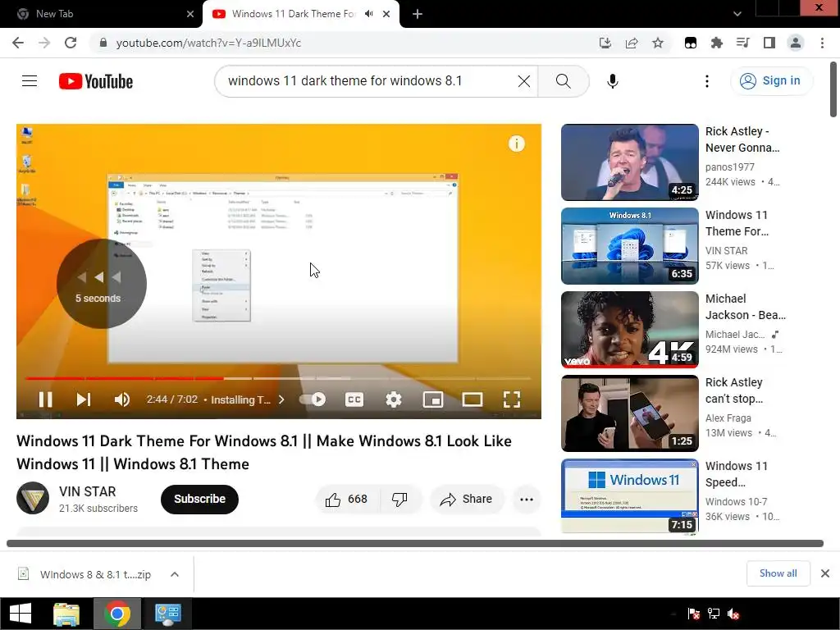Open network icon in system tray
840x630 pixels.
click(714, 614)
